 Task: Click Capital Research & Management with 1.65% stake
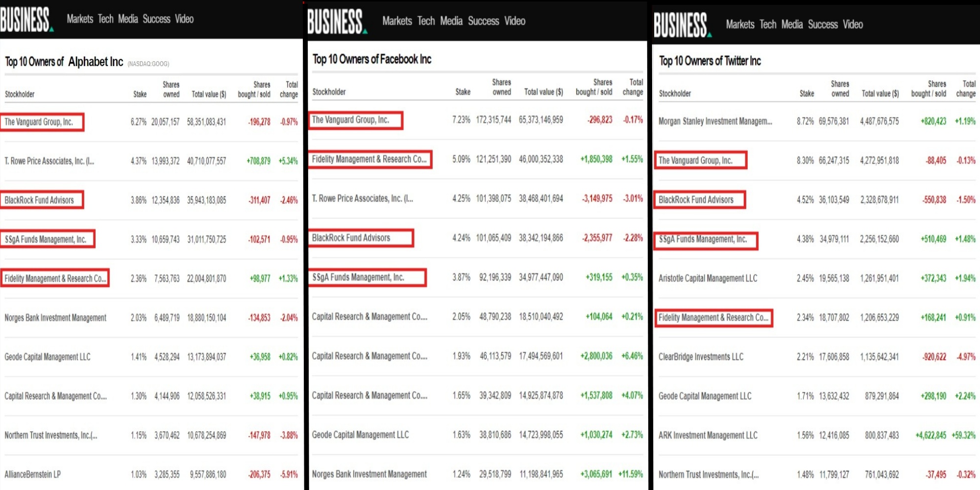click(369, 396)
